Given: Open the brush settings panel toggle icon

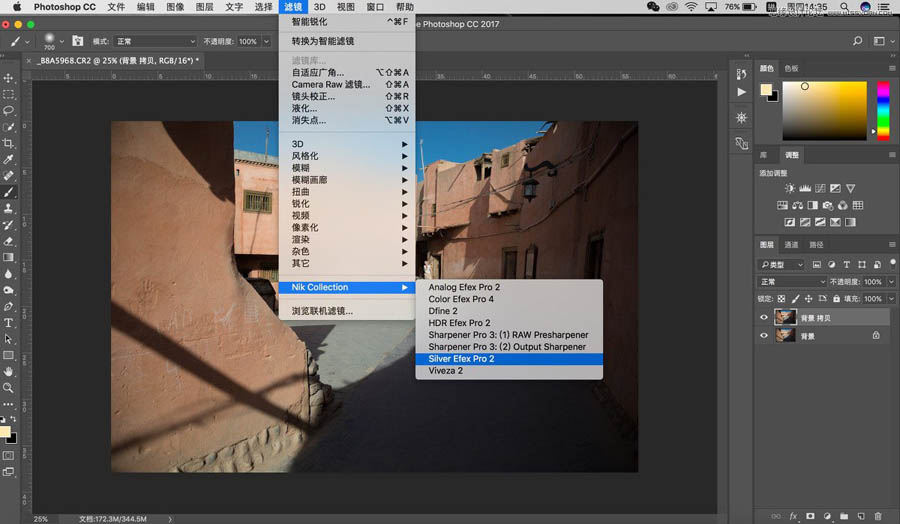Looking at the screenshot, I should pyautogui.click(x=77, y=41).
